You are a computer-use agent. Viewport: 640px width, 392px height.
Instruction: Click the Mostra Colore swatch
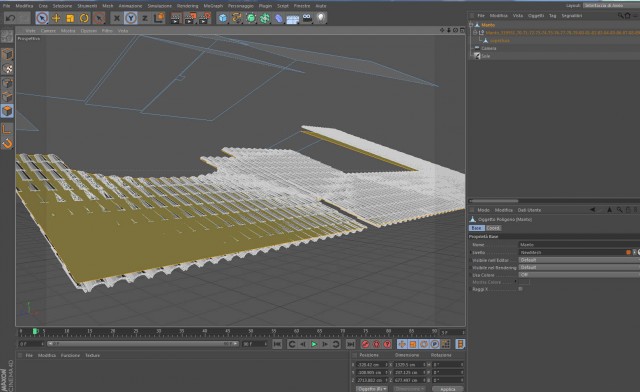pos(524,282)
